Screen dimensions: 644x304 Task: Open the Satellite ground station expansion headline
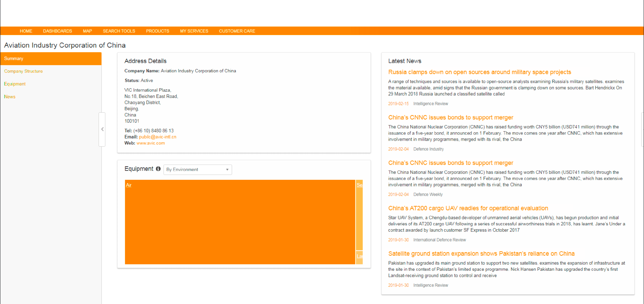(481, 253)
